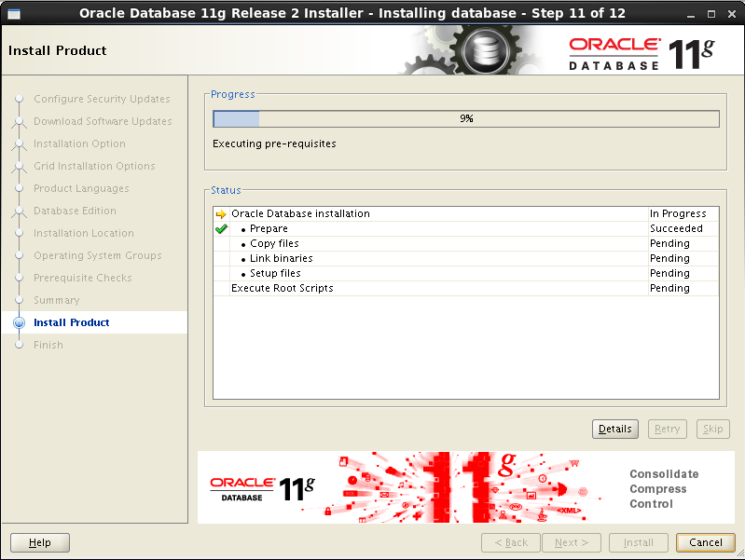Click the 9% installation progress bar
This screenshot has width=745, height=560.
pos(466,118)
